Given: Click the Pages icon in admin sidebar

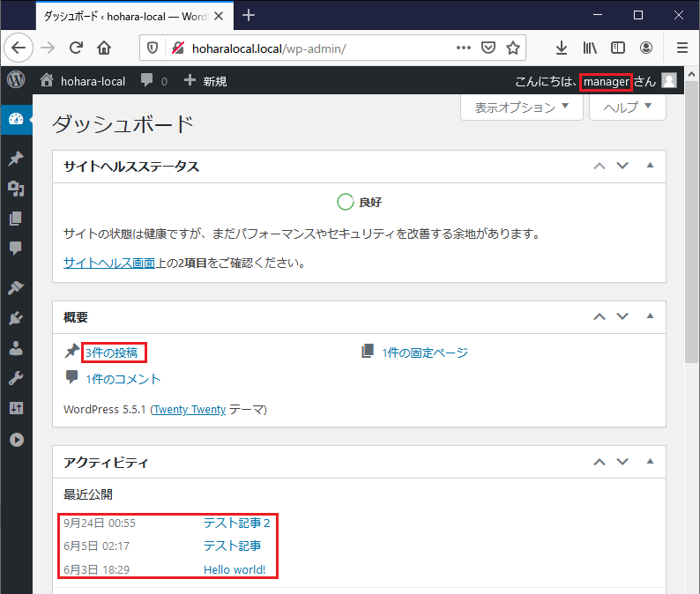Looking at the screenshot, I should [15, 219].
